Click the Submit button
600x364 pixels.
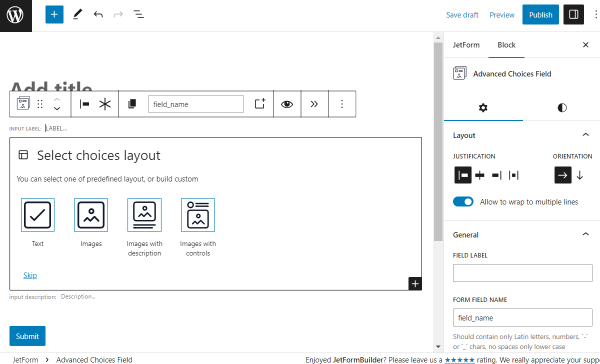(x=28, y=336)
